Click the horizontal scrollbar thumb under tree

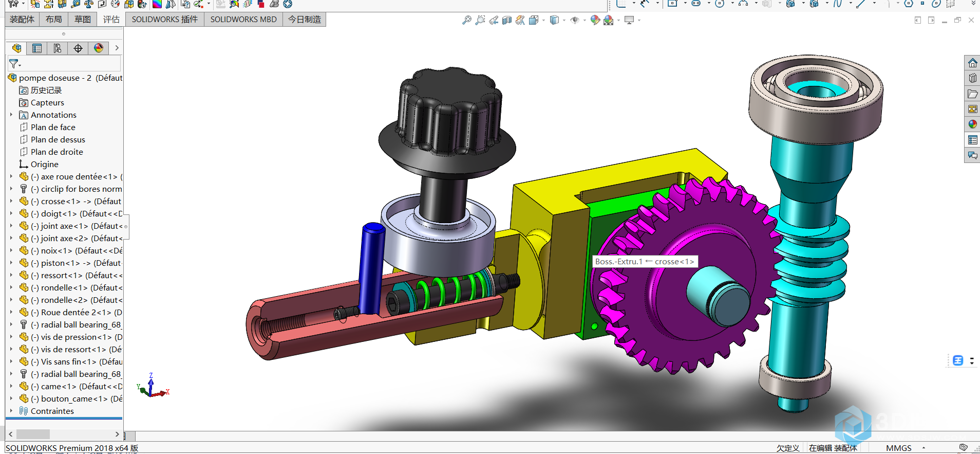coord(33,434)
